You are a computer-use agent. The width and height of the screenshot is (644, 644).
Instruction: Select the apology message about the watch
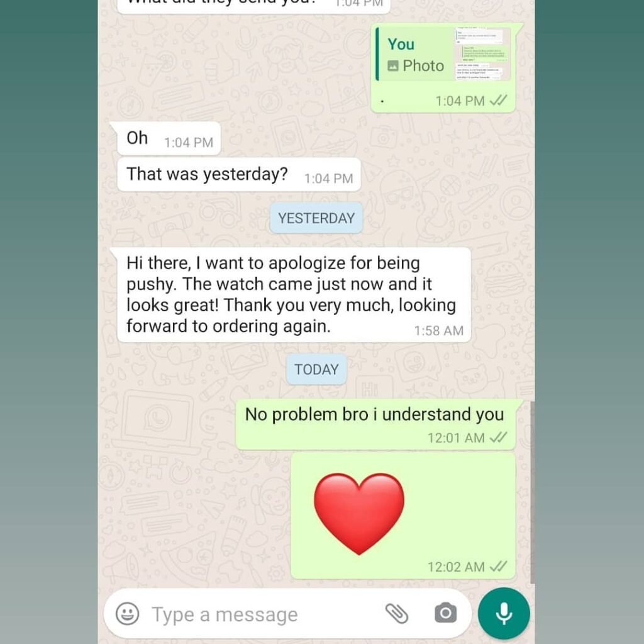click(294, 295)
